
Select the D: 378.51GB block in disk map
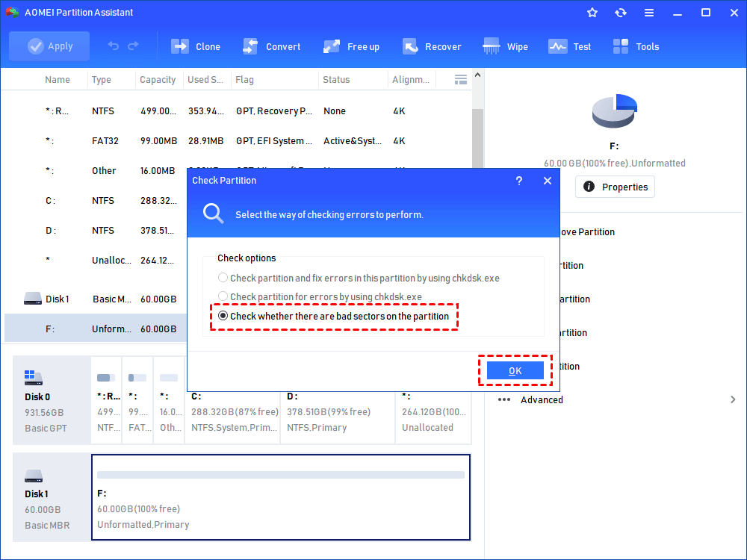338,417
